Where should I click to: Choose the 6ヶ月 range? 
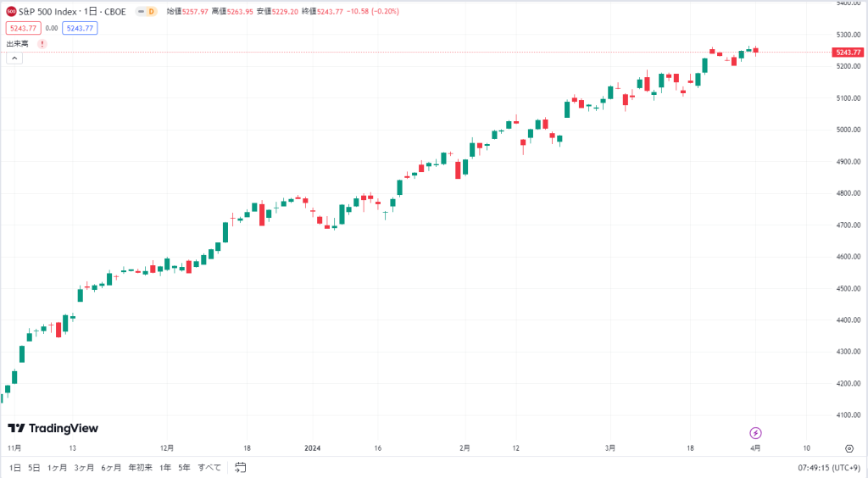pos(111,468)
